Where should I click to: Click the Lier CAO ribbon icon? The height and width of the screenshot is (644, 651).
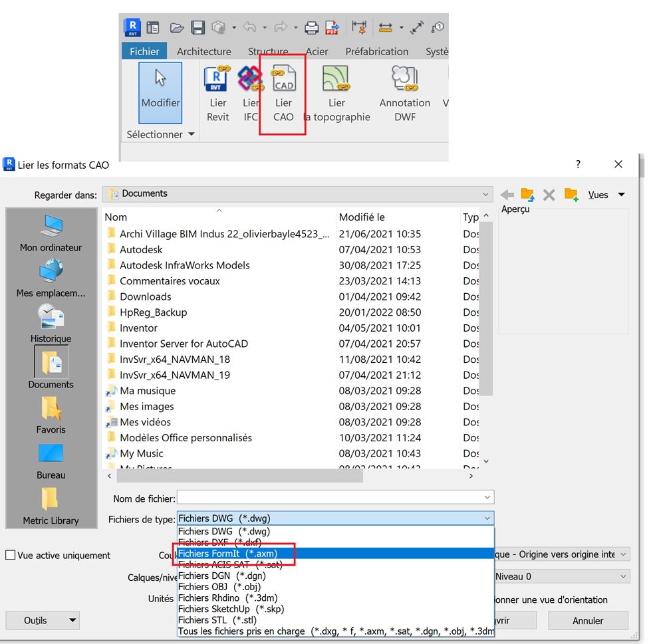tap(283, 82)
